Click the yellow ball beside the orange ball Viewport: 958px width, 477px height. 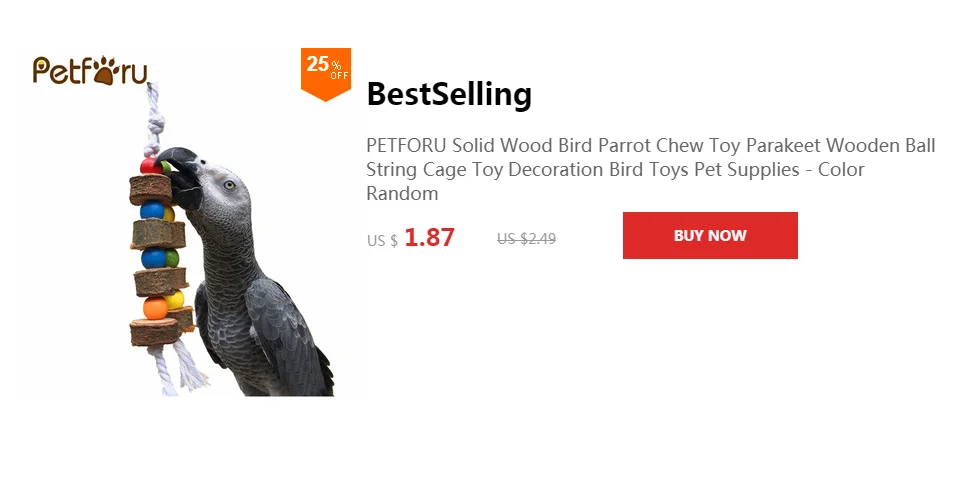175,299
